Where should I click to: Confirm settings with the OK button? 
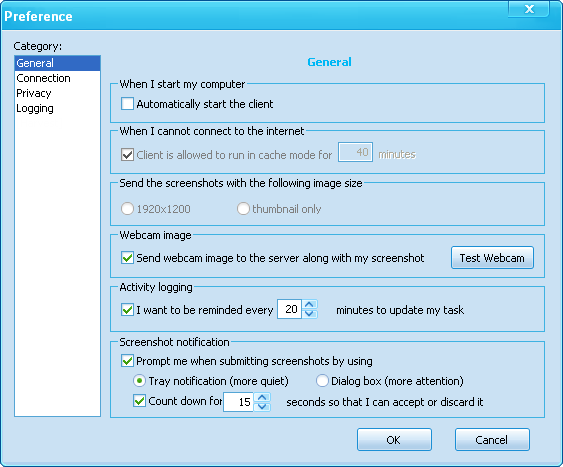tap(394, 439)
